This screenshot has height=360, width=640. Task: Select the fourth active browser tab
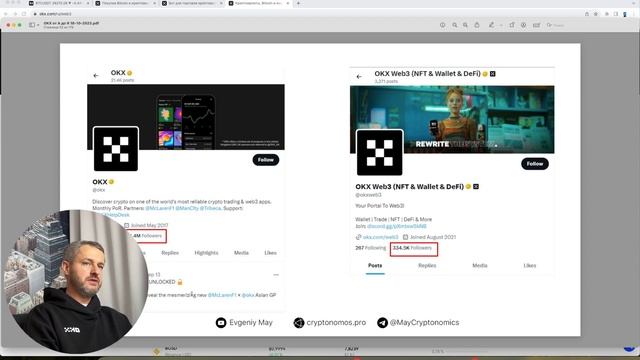(259, 3)
